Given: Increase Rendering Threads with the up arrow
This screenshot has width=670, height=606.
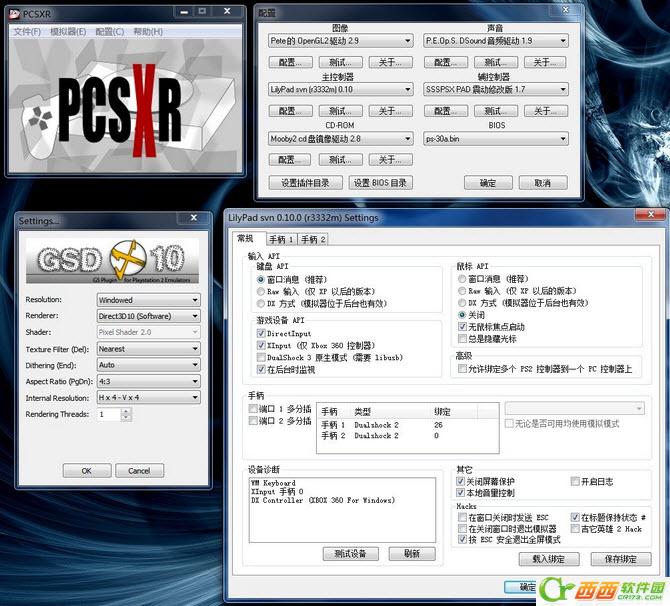Looking at the screenshot, I should [126, 411].
